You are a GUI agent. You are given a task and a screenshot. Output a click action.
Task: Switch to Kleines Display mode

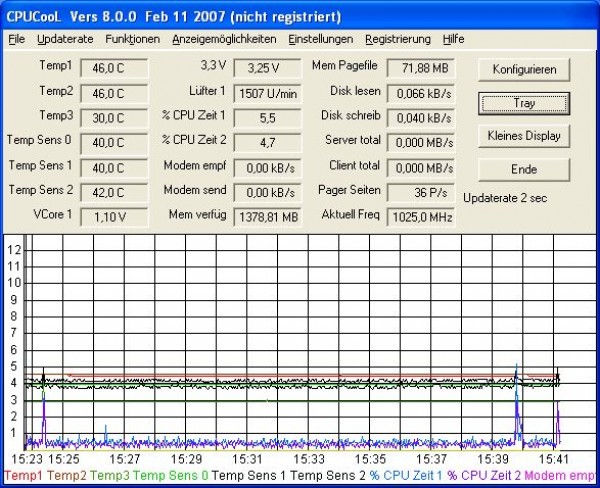point(524,135)
